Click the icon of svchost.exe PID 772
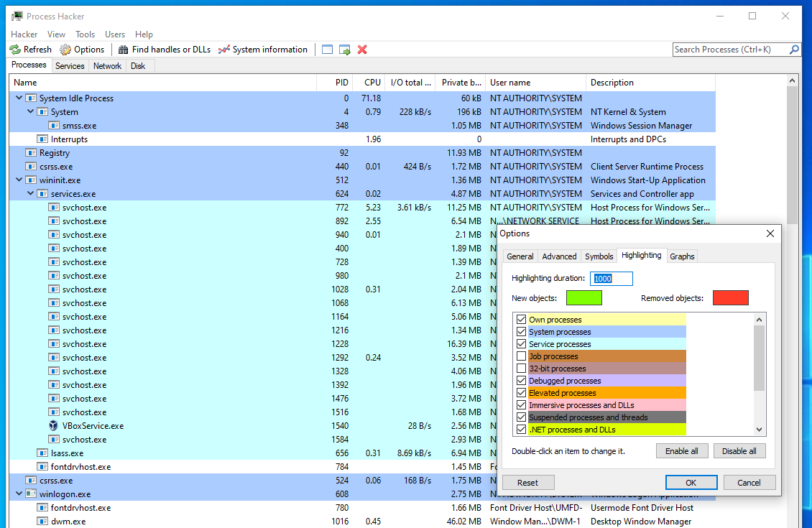 pyautogui.click(x=54, y=207)
